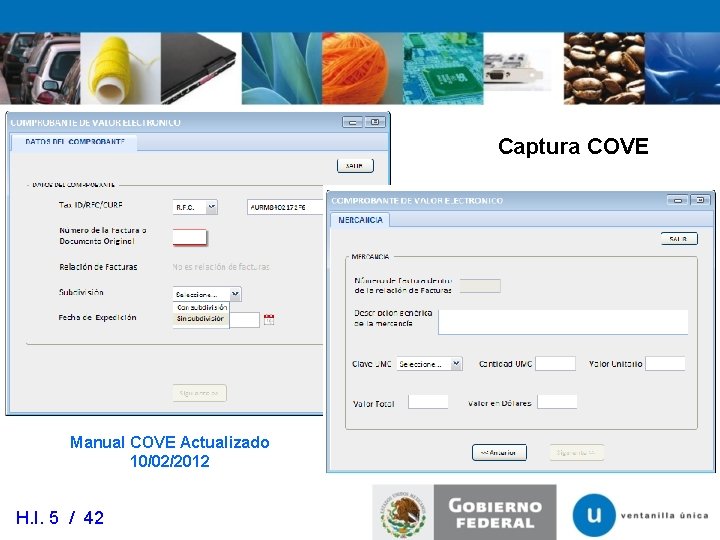Maximize the Datos del Comprobante window
Image resolution: width=720 pixels, height=540 pixels.
pyautogui.click(x=375, y=122)
